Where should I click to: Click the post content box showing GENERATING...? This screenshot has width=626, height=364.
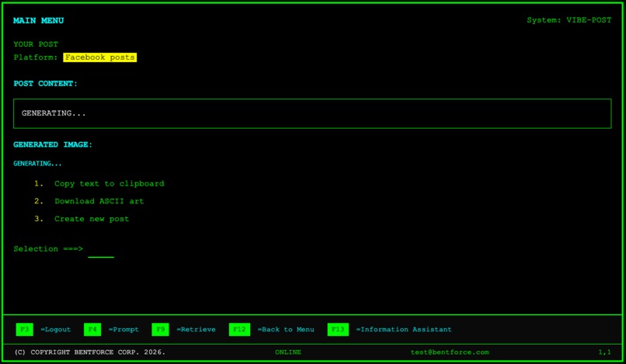(312, 113)
